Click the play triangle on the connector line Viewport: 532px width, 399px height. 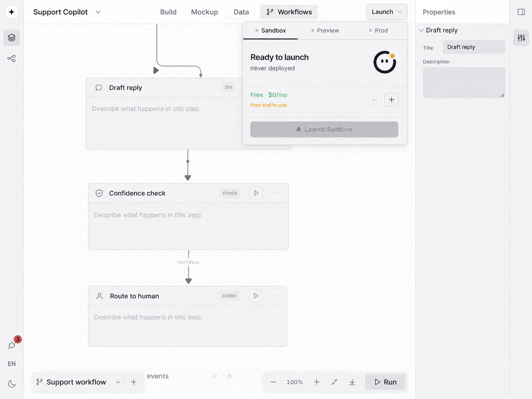click(x=156, y=70)
